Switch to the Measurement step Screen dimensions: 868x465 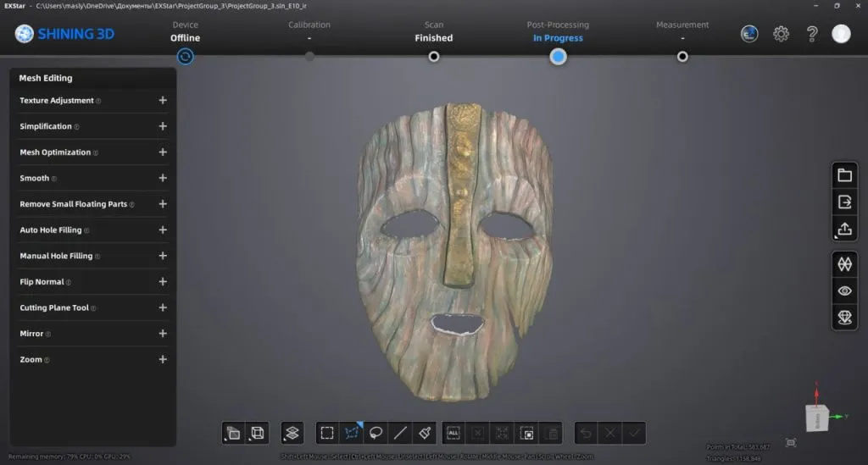click(682, 57)
